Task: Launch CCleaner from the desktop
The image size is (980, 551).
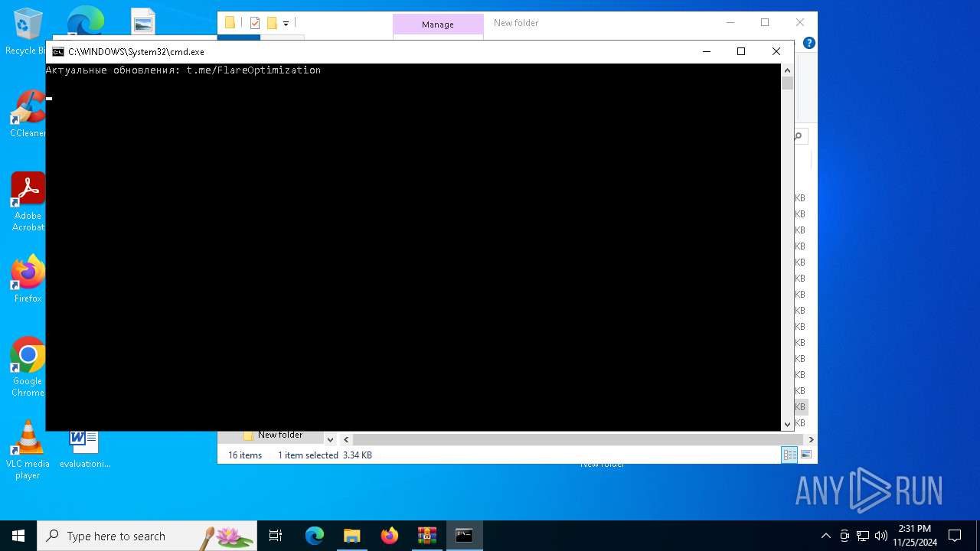Action: click(28, 114)
